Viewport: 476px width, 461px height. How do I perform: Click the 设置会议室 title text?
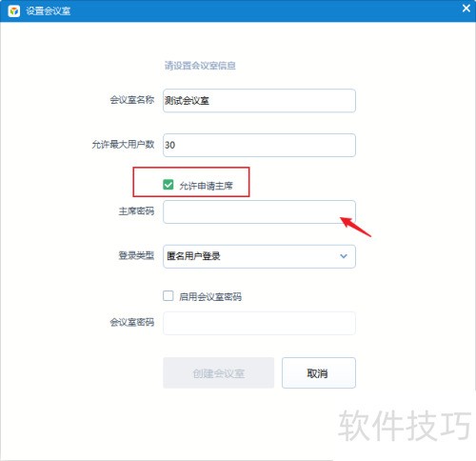coord(49,11)
